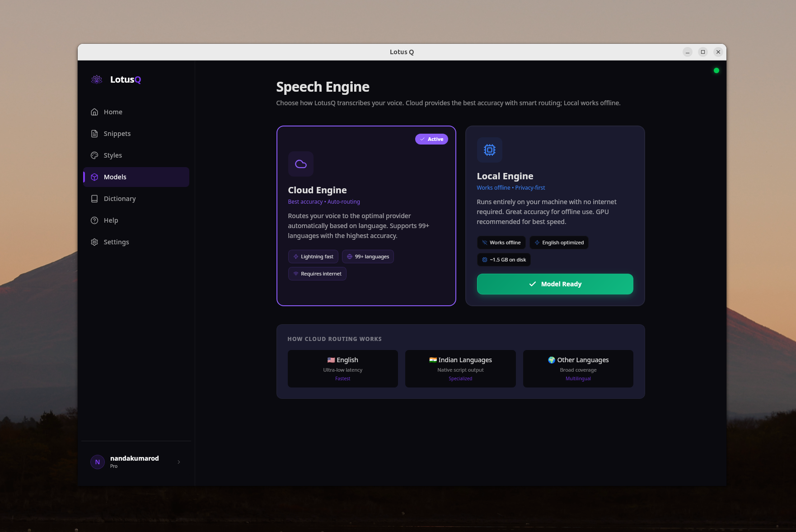
Task: Click the nandakumarod profile avatar
Action: 97,462
